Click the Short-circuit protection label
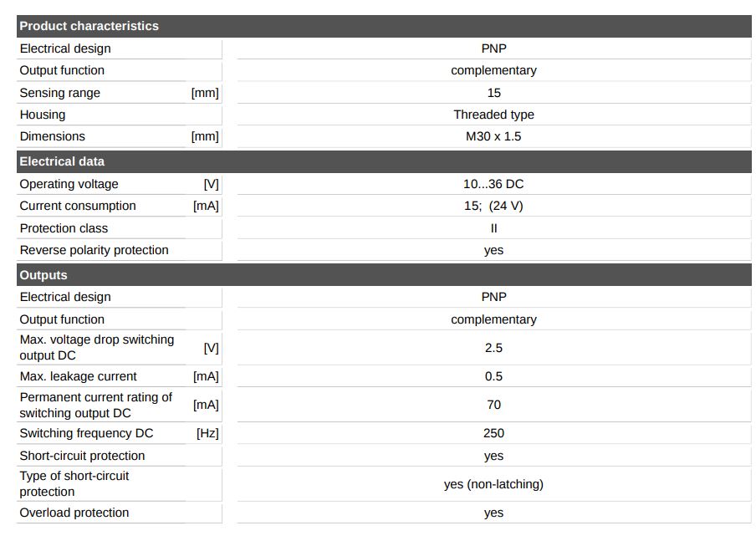 82,456
